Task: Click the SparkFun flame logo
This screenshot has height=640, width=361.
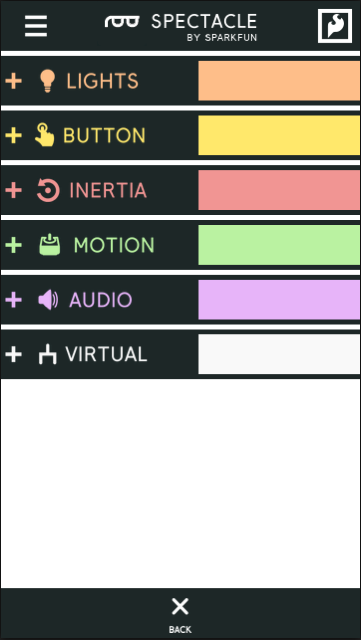Action: 335,26
